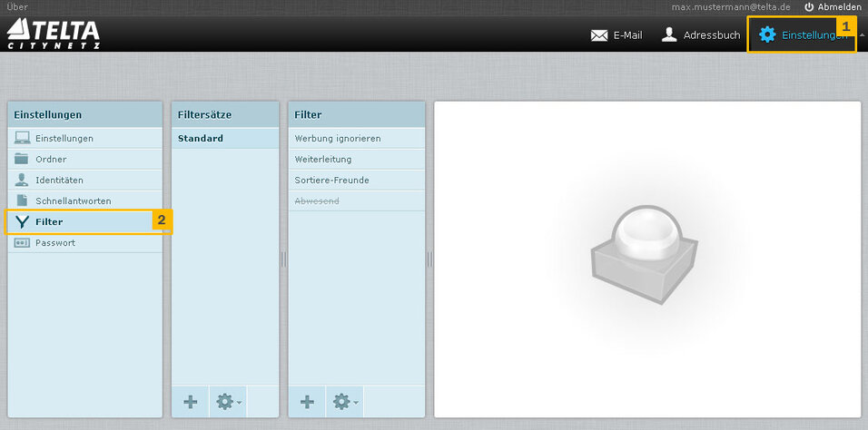Viewport: 868px width, 430px height.
Task: Click the blue gear icon in top bar
Action: (x=767, y=34)
